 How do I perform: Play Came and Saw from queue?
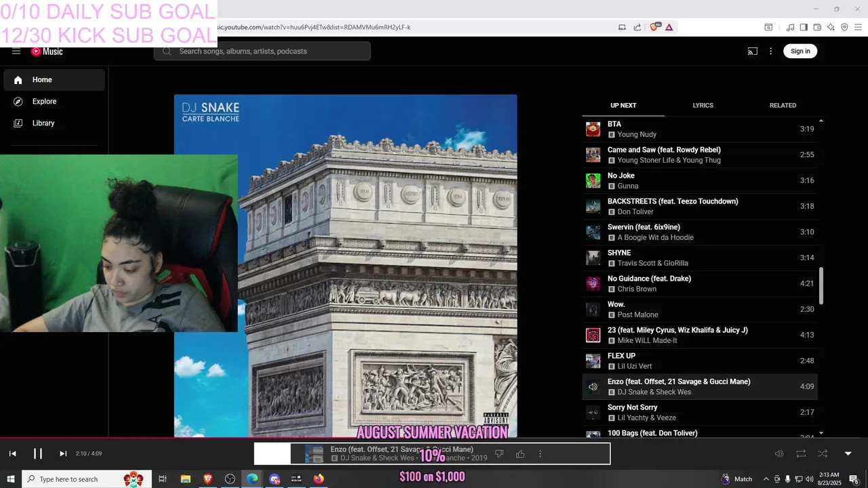pyautogui.click(x=700, y=155)
